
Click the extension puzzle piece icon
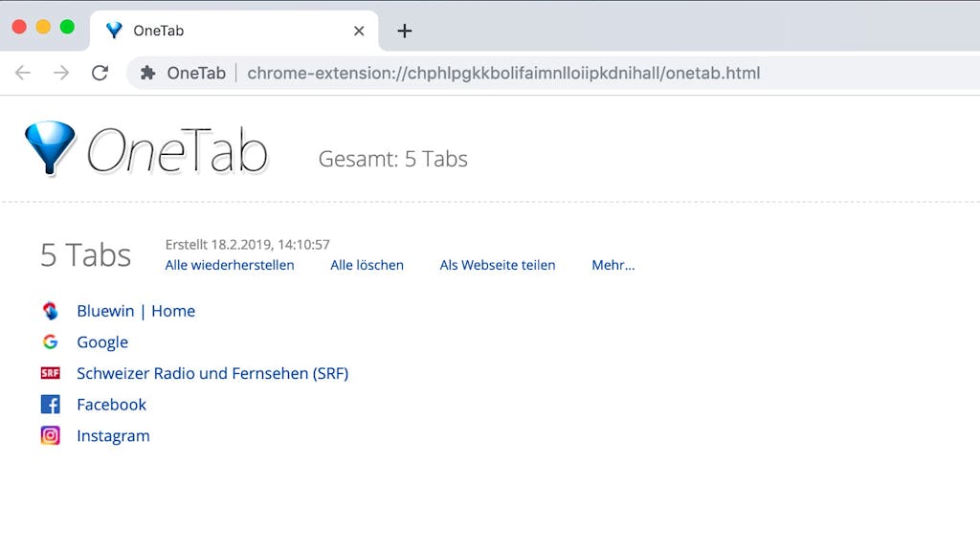148,73
